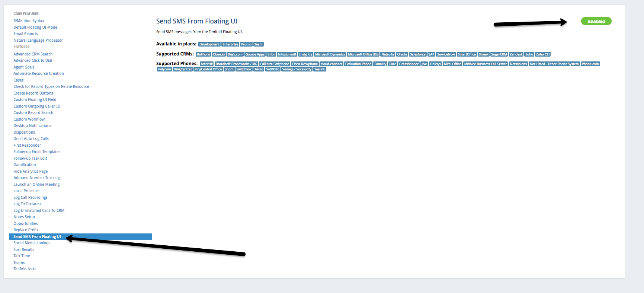
Task: Click the Promo plan tag
Action: point(246,44)
